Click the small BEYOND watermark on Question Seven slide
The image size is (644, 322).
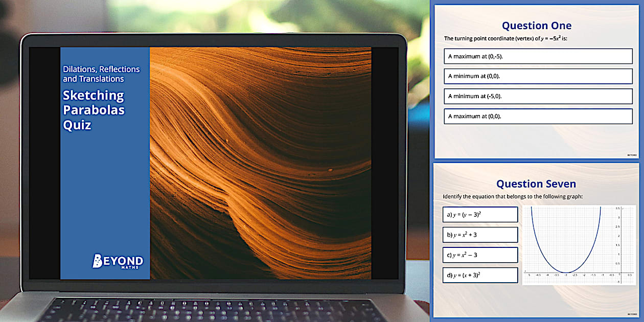click(632, 313)
